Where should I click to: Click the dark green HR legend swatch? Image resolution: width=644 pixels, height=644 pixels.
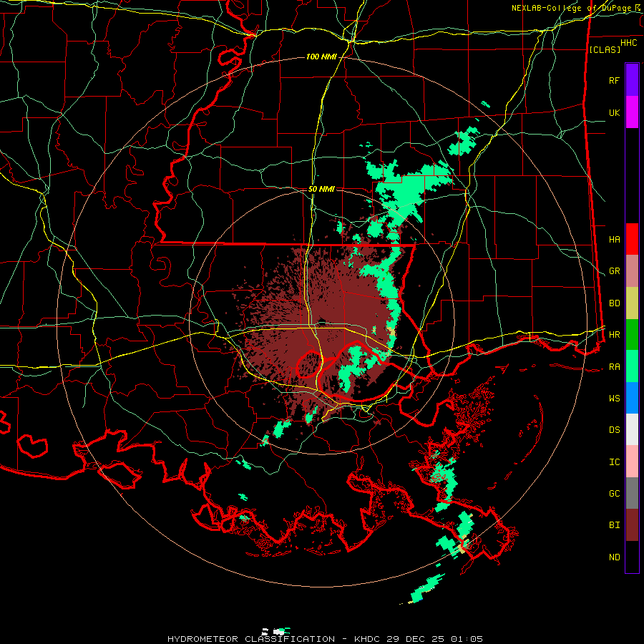point(632,335)
